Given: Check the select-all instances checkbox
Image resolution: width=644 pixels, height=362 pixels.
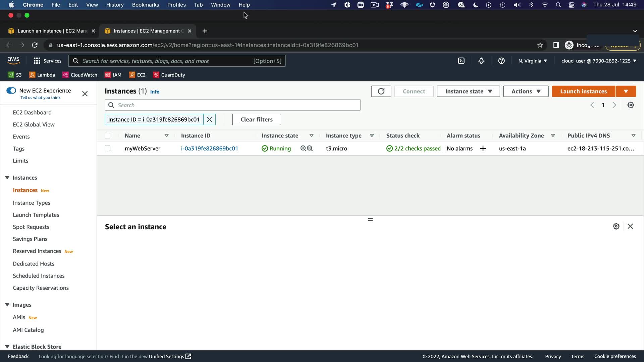Looking at the screenshot, I should (107, 136).
